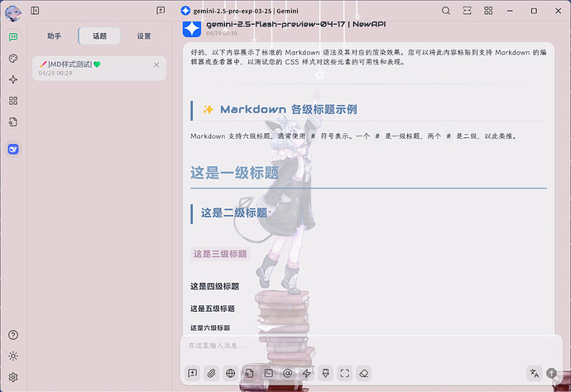Open MCP servers terminal icon
Viewport: 571px width, 392px height.
pos(268,373)
